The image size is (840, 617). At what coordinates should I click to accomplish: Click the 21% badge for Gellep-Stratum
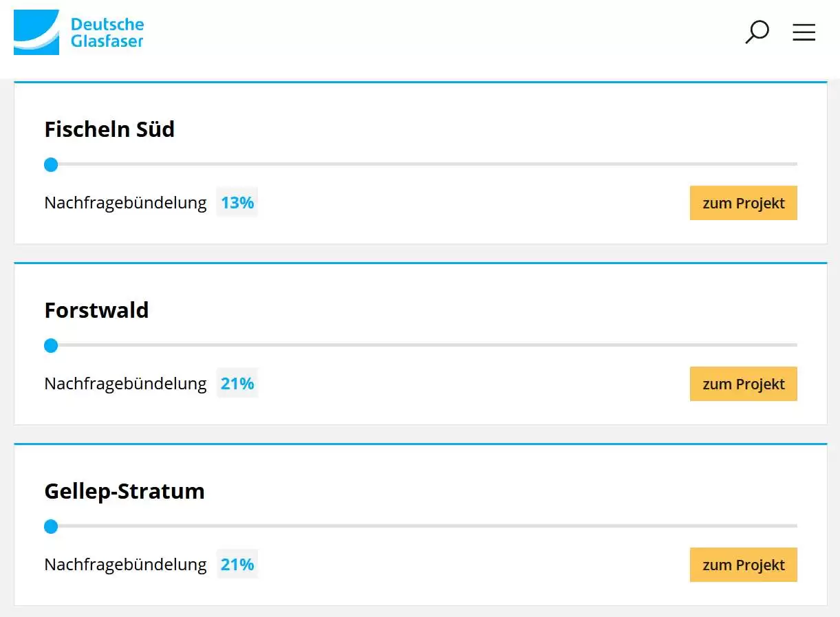[x=237, y=565]
